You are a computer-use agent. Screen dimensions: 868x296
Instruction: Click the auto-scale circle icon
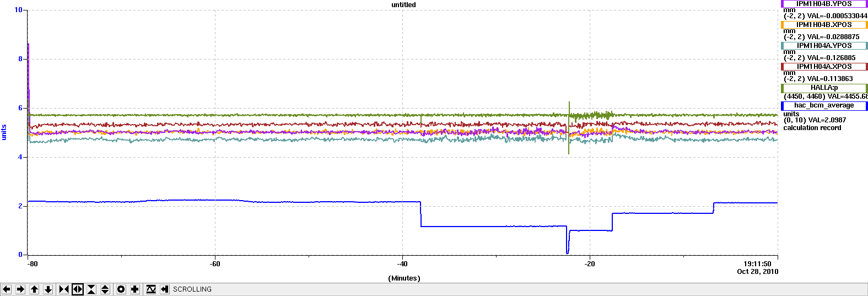click(x=121, y=289)
